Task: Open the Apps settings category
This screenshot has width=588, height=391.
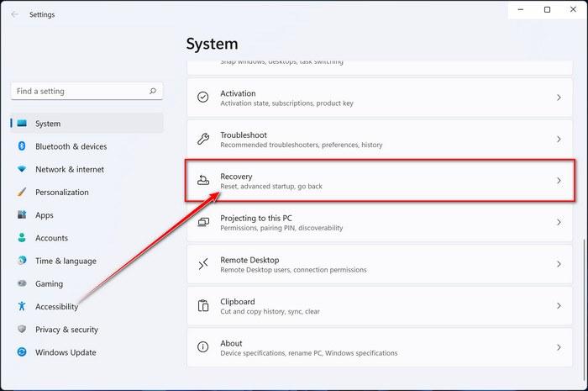Action: click(45, 215)
